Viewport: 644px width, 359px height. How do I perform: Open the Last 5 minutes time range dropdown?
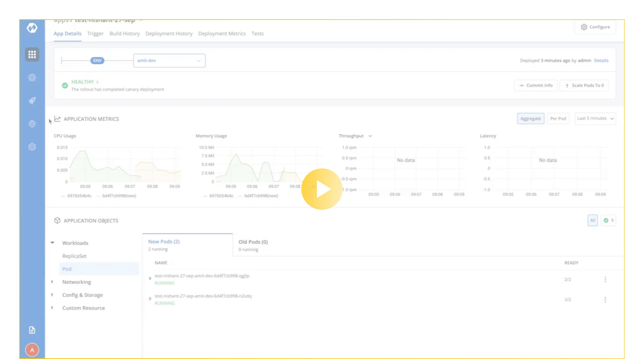595,118
